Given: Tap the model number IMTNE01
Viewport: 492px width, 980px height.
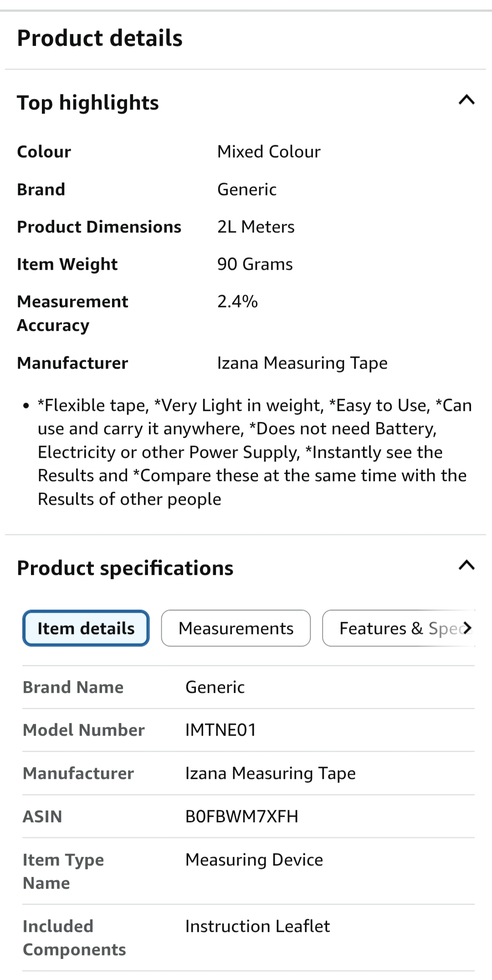Looking at the screenshot, I should click(220, 730).
